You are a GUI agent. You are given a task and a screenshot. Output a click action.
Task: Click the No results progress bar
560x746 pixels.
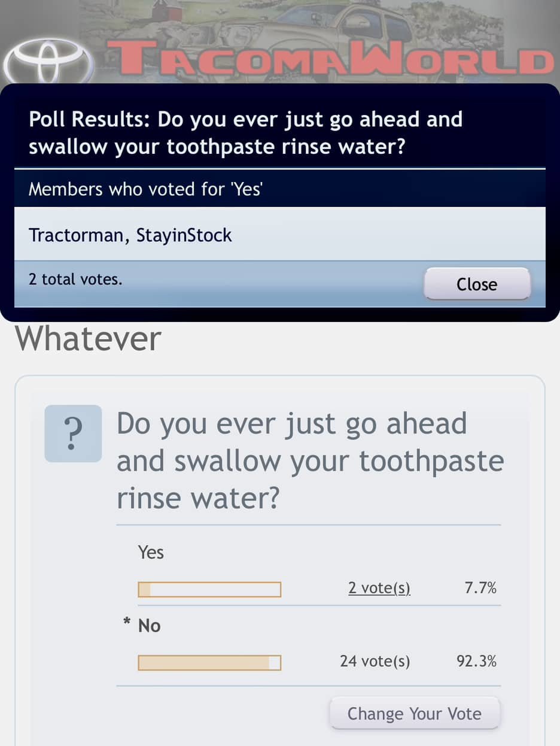[209, 663]
